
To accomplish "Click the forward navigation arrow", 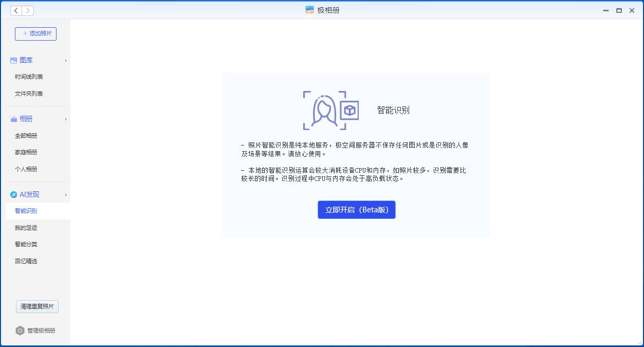I will coord(27,10).
